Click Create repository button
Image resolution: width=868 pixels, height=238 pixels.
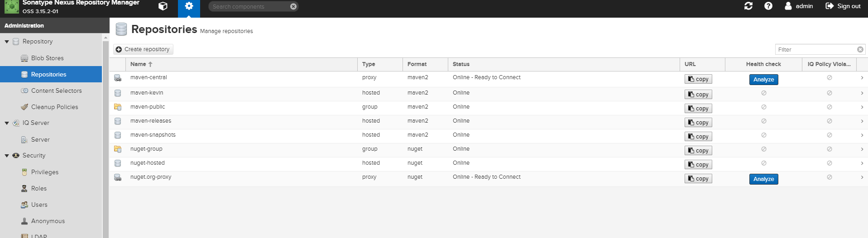(143, 49)
